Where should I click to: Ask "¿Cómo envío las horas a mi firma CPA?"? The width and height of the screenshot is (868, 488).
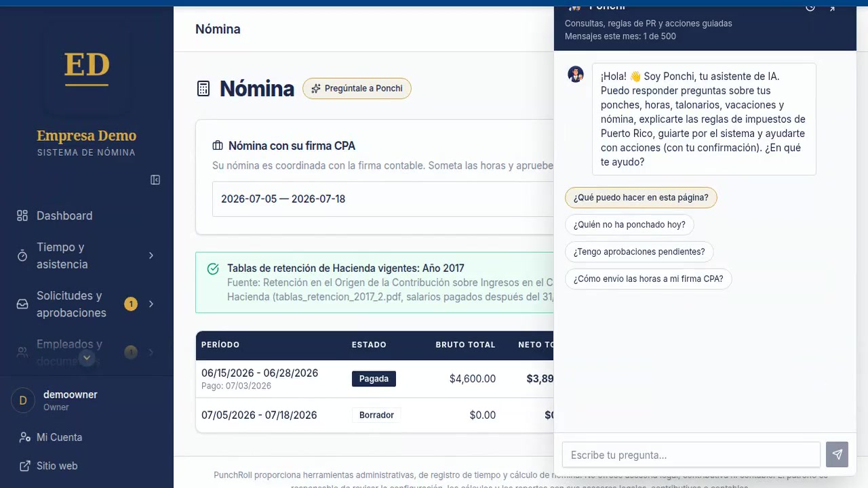(x=648, y=279)
